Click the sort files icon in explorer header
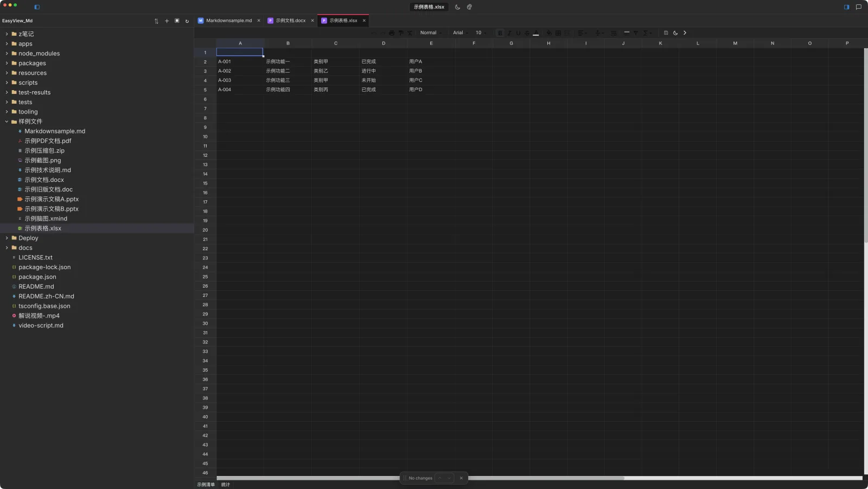The width and height of the screenshot is (868, 489). pyautogui.click(x=156, y=21)
